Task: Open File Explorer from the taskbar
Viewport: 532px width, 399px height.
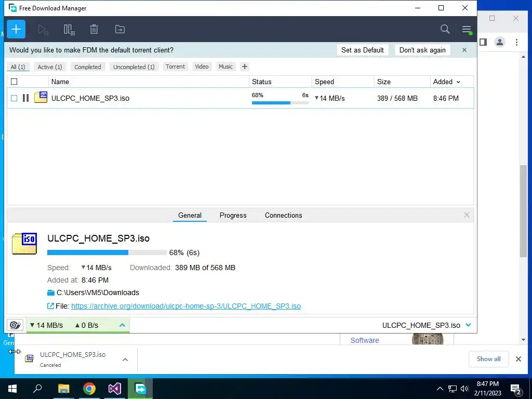Action: tap(63, 389)
